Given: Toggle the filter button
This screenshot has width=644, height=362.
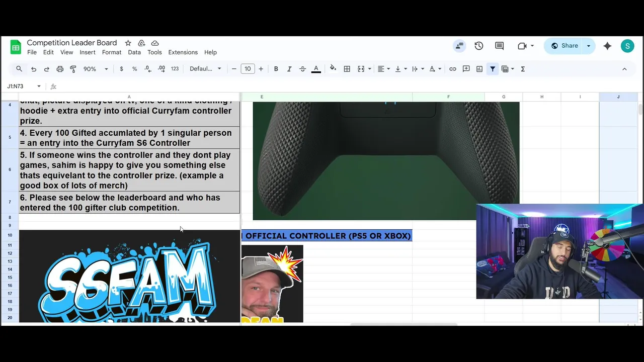Looking at the screenshot, I should (493, 69).
